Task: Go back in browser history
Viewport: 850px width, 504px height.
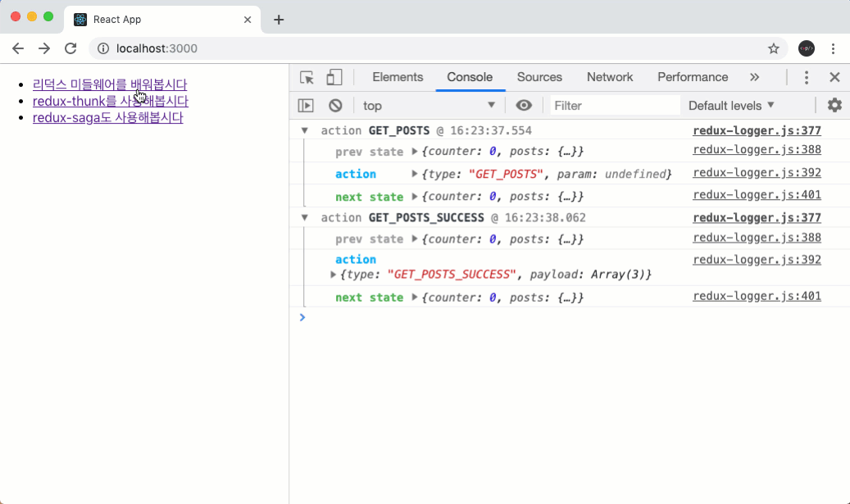Action: click(x=18, y=48)
